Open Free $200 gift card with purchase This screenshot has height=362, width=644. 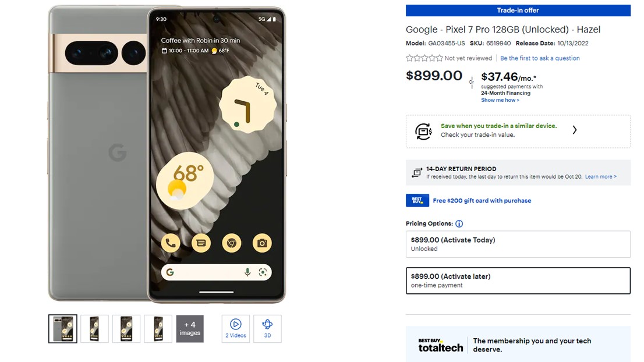pyautogui.click(x=482, y=201)
